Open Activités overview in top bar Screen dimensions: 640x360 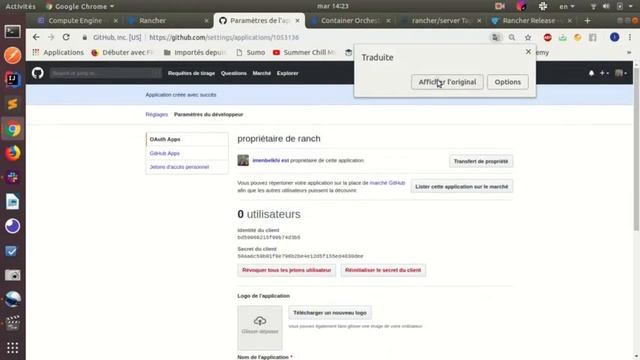pyautogui.click(x=20, y=6)
